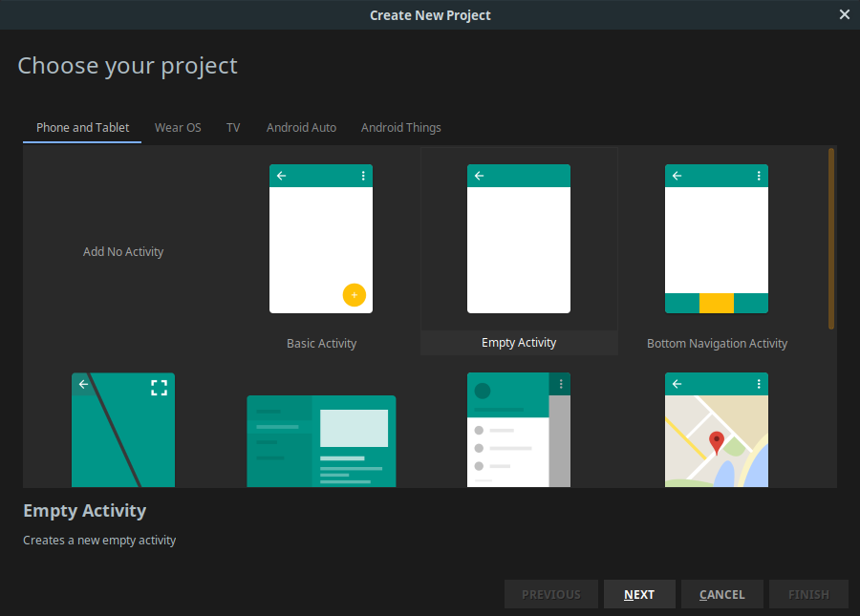Click the overflow menu in Bottom Navigation Activity preview
860x616 pixels.
tap(758, 175)
